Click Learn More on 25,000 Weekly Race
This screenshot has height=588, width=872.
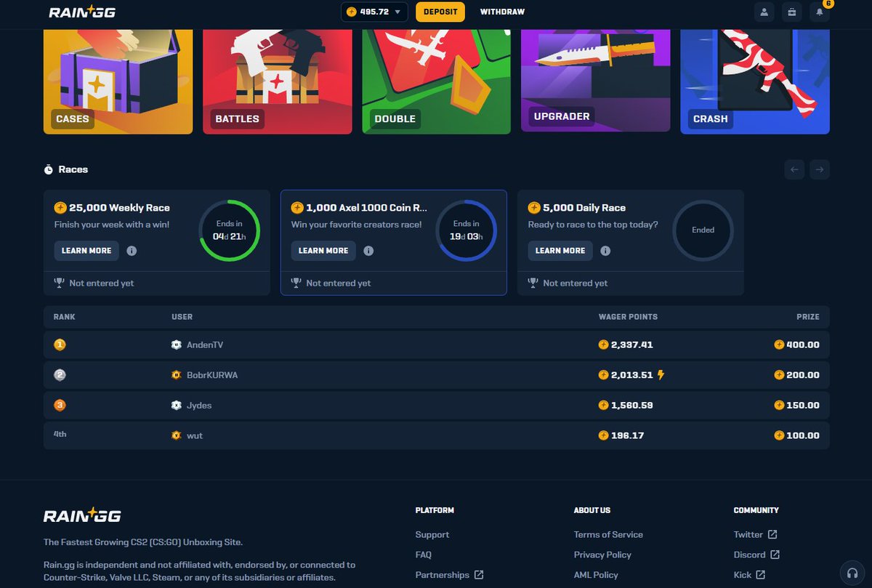(86, 251)
